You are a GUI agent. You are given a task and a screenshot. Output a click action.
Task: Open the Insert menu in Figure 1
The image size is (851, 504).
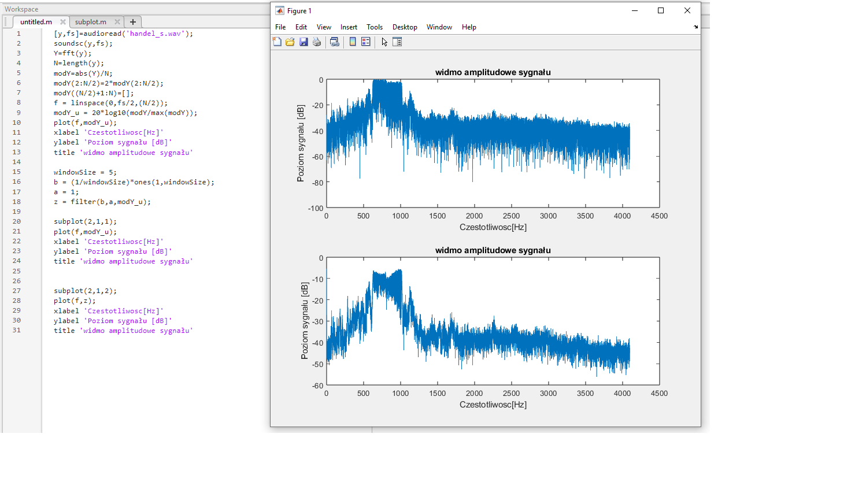click(x=349, y=27)
